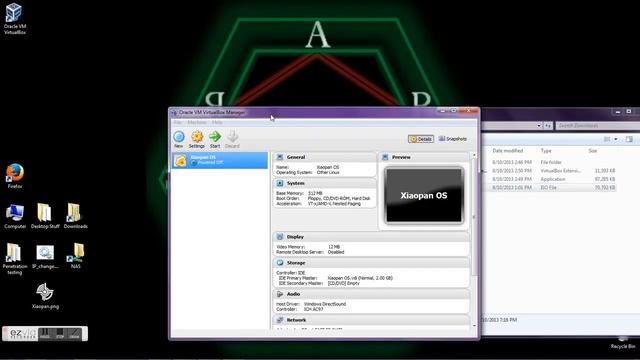Click the General section icon

point(280,157)
